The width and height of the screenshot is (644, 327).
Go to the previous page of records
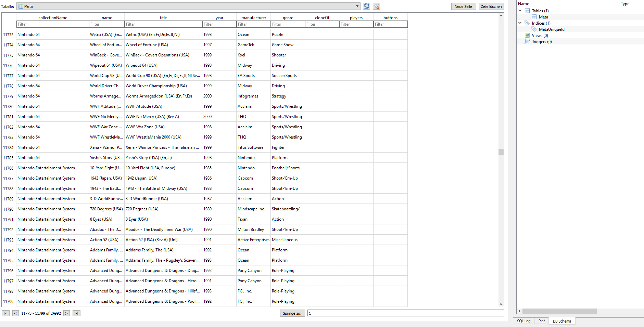coord(15,313)
